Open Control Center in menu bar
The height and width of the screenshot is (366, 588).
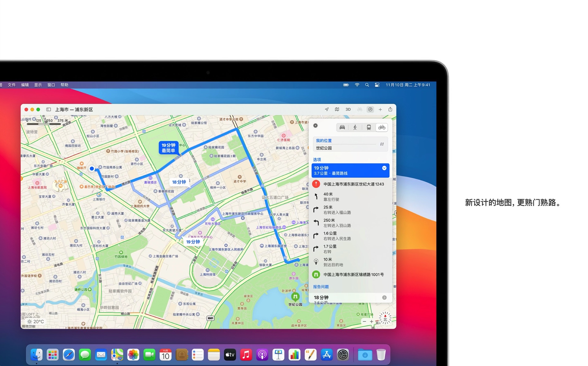point(377,85)
